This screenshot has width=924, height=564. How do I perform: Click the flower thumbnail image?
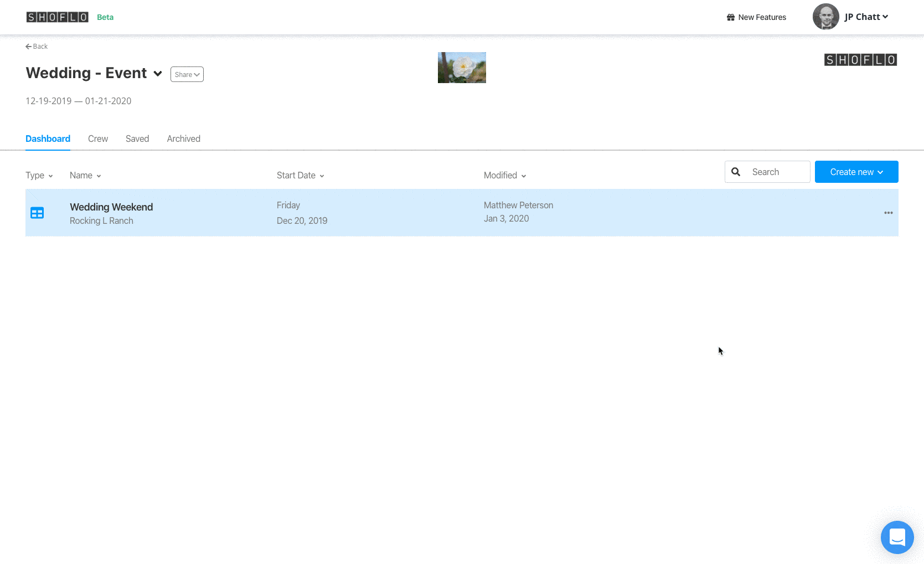(462, 67)
